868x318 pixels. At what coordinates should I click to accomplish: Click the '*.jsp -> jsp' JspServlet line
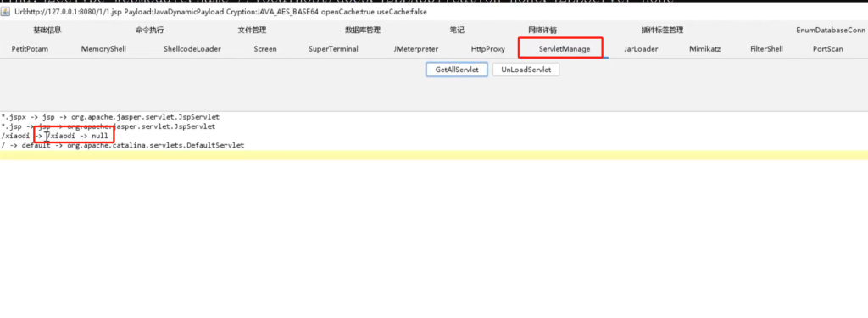(108, 127)
